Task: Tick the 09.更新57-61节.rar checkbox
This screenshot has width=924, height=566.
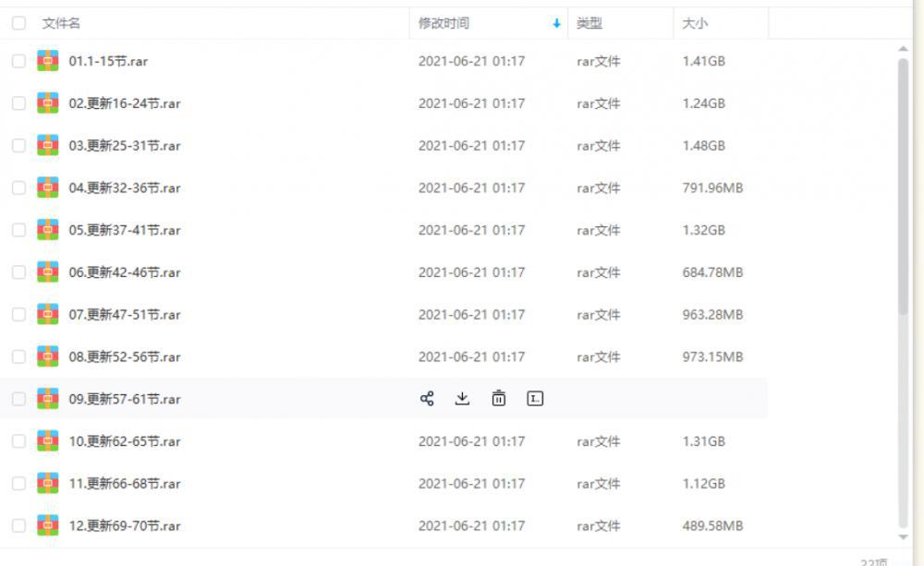Action: [18, 399]
